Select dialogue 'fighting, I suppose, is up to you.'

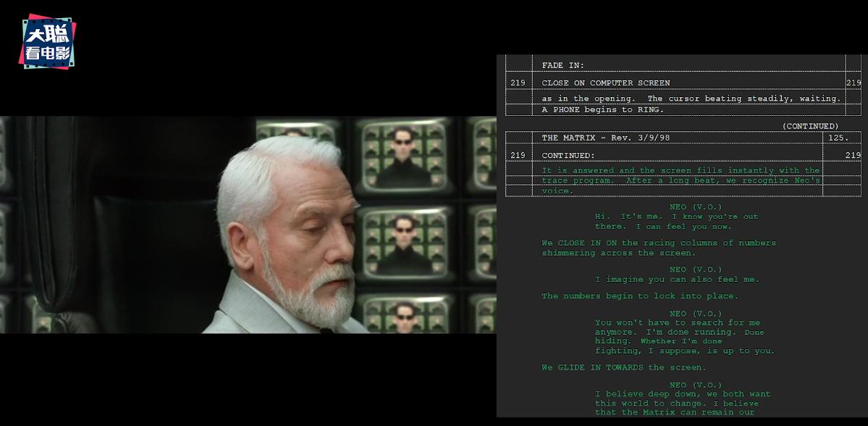tap(686, 351)
